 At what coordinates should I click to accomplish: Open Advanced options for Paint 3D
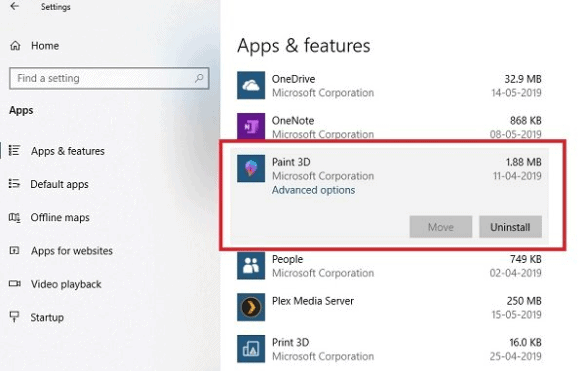tap(313, 190)
